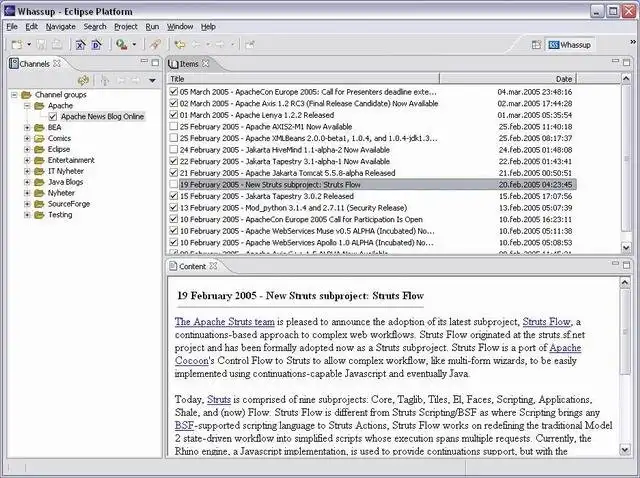
Task: Open the Edit menu
Action: (x=31, y=27)
